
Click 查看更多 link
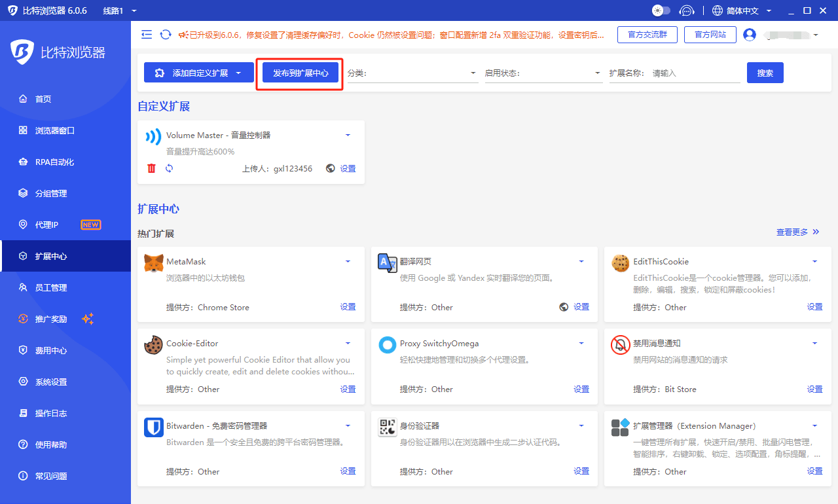[797, 232]
